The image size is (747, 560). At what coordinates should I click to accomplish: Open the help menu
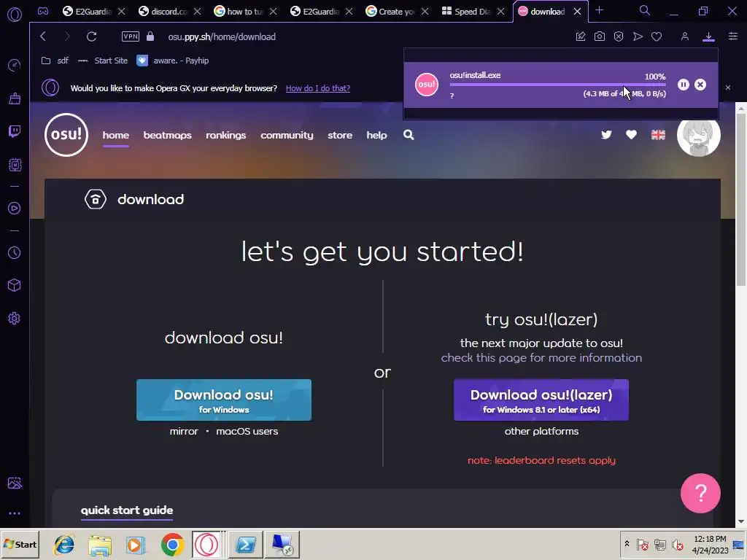(376, 135)
